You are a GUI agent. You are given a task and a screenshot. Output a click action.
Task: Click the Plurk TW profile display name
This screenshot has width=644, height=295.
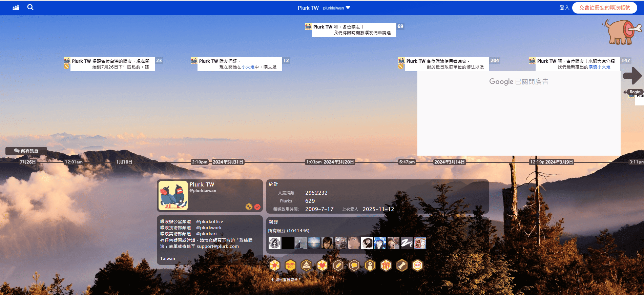click(202, 184)
